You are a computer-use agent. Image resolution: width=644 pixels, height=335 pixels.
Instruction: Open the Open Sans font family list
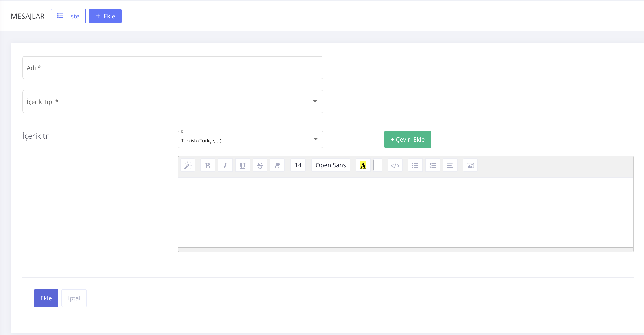(331, 165)
